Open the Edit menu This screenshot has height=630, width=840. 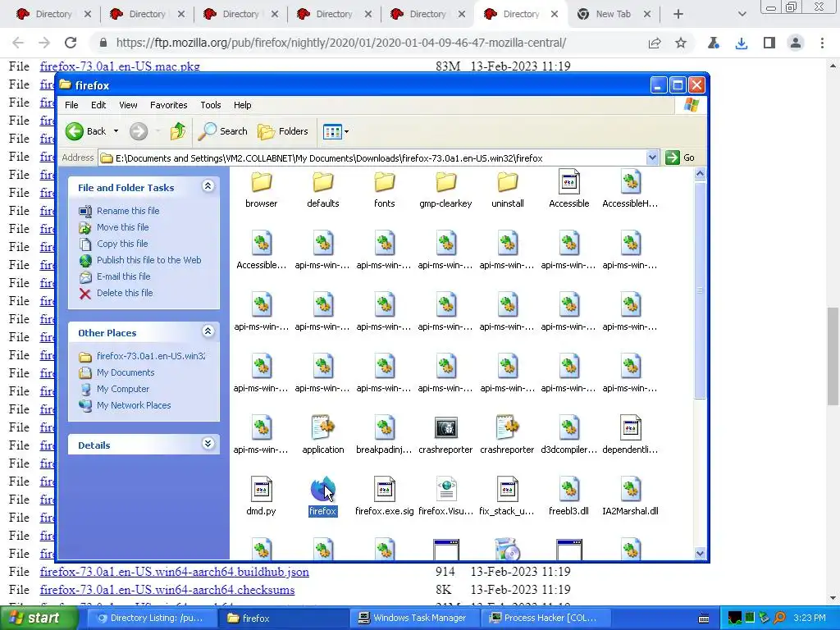tap(98, 105)
